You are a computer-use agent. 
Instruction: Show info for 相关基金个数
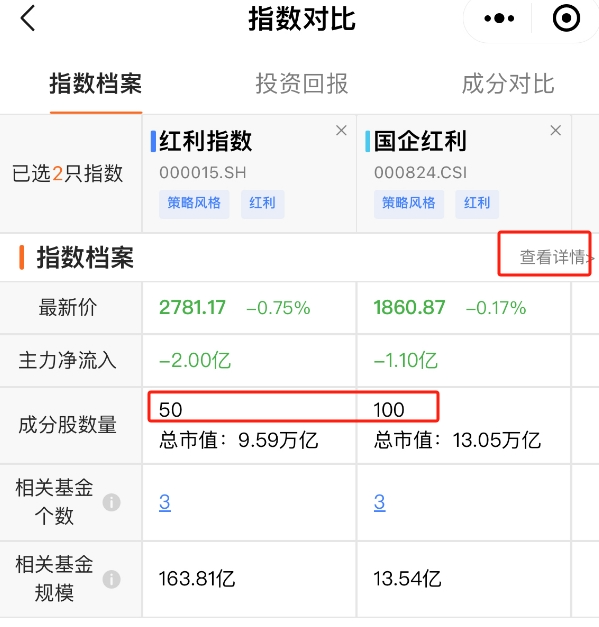(x=111, y=503)
